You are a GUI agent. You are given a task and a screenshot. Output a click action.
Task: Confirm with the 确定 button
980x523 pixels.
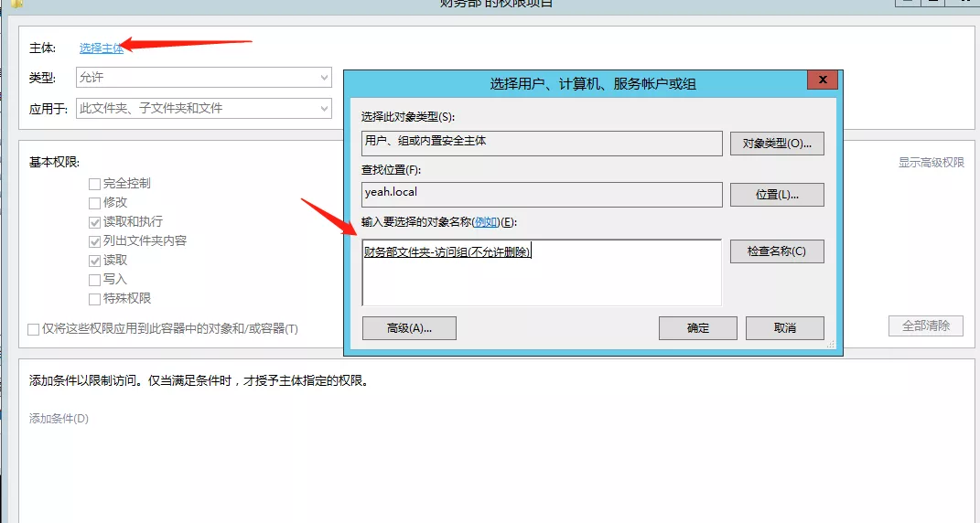pyautogui.click(x=697, y=327)
